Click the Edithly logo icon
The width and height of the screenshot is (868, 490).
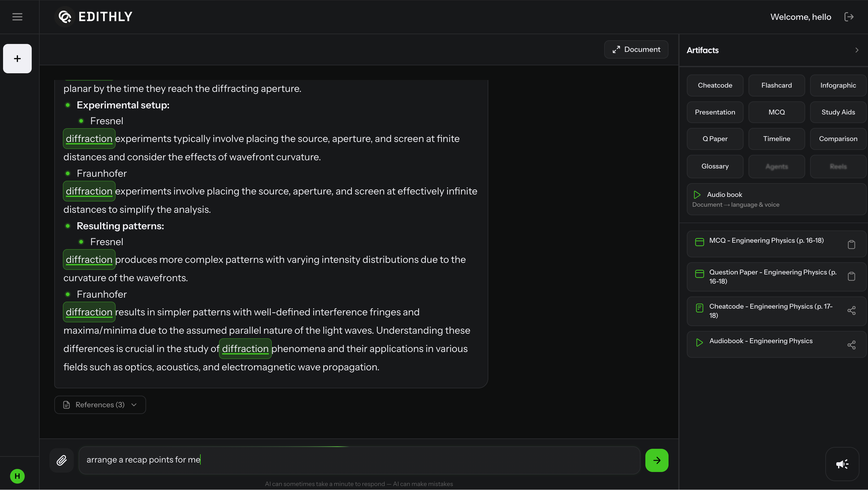pos(65,16)
